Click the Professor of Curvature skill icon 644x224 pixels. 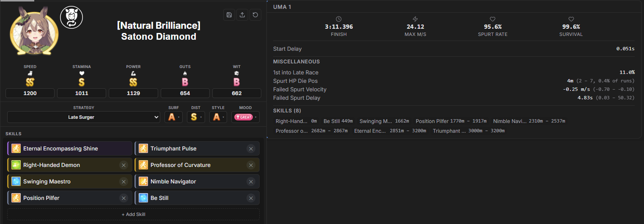click(x=143, y=165)
